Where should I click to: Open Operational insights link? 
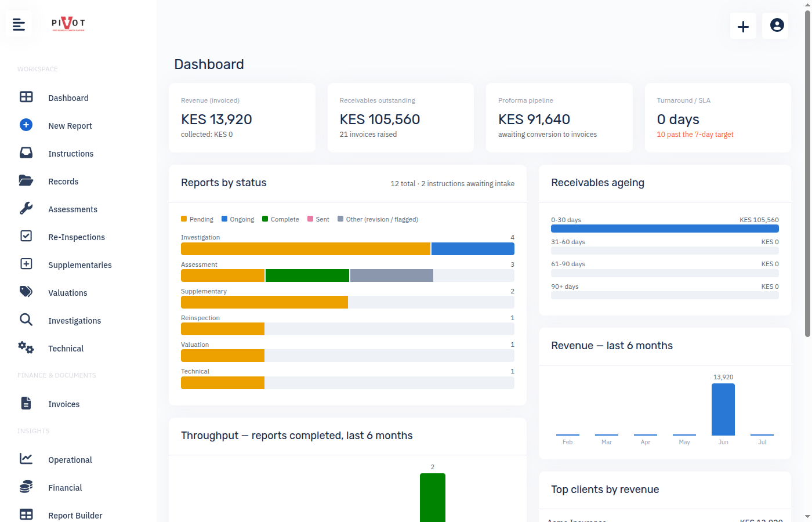(x=70, y=460)
